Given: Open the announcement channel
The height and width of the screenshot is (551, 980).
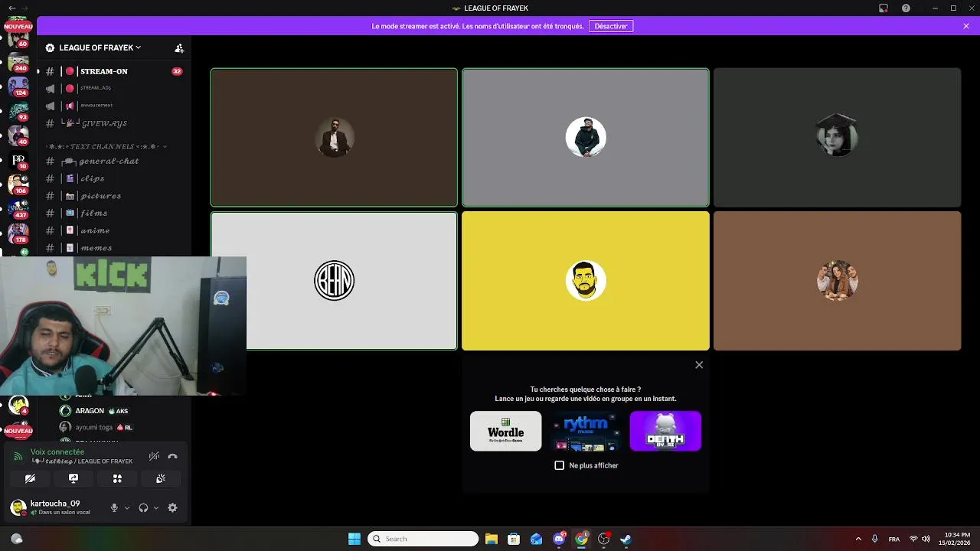Looking at the screenshot, I should (x=113, y=106).
